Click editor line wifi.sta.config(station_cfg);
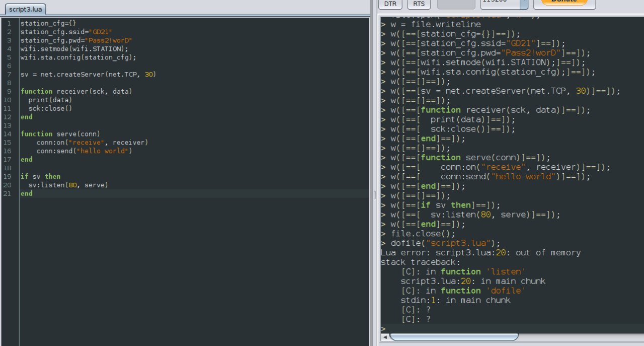Viewport: 644px width, 346px height. [78, 57]
